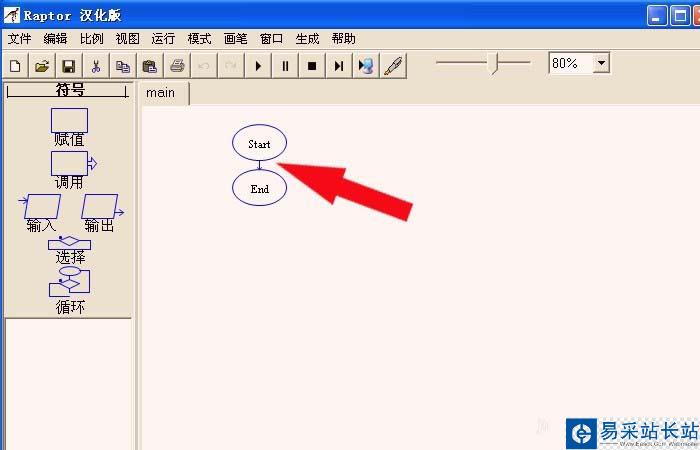This screenshot has height=450, width=700.
Task: Click the test server toolbar icon
Action: tap(366, 66)
